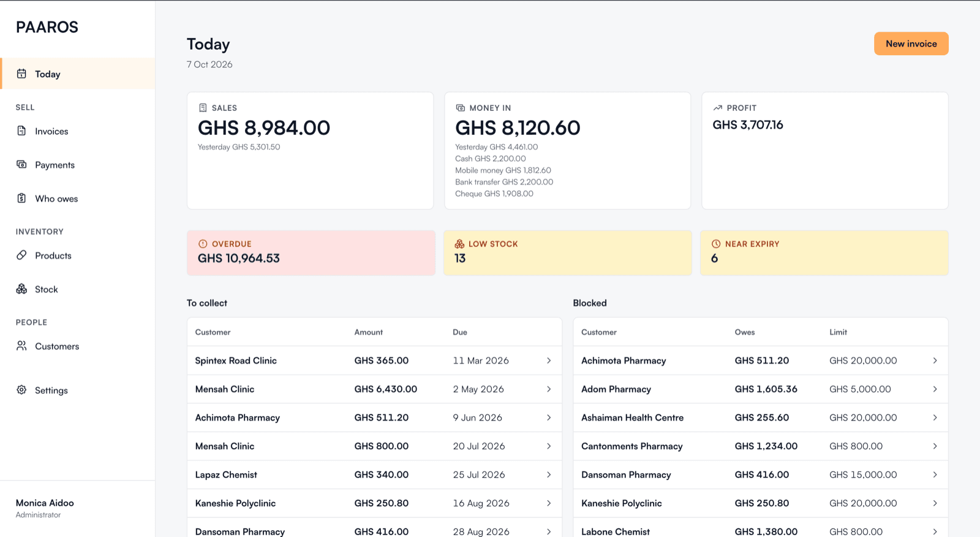Click the Stock boxes icon
The height and width of the screenshot is (537, 980).
[x=21, y=289]
